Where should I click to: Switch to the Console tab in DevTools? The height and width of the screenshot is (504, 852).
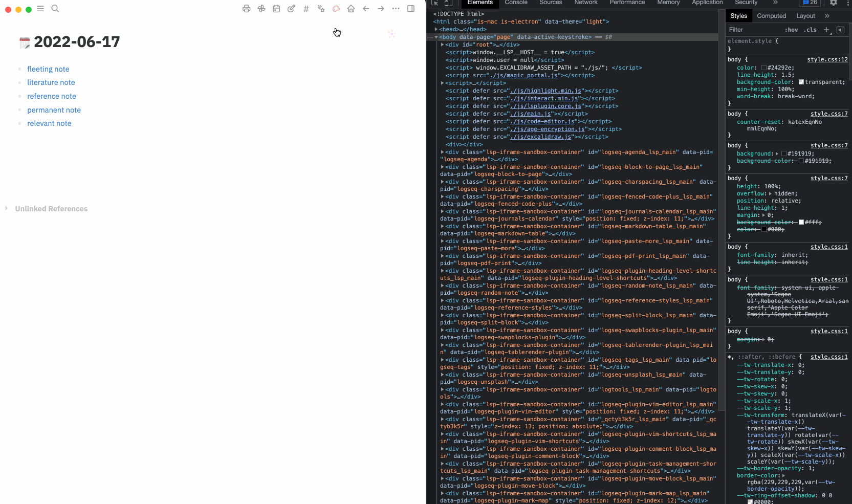(x=516, y=3)
